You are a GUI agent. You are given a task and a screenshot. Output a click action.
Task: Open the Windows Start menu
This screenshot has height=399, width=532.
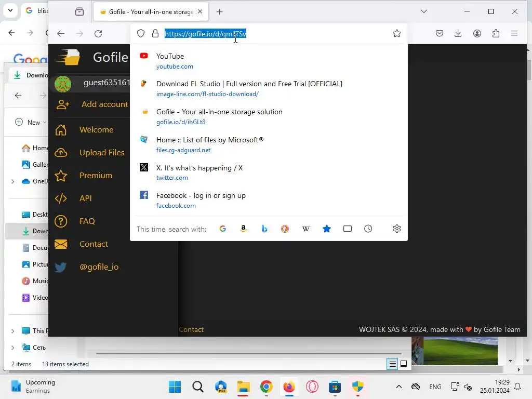tap(175, 387)
